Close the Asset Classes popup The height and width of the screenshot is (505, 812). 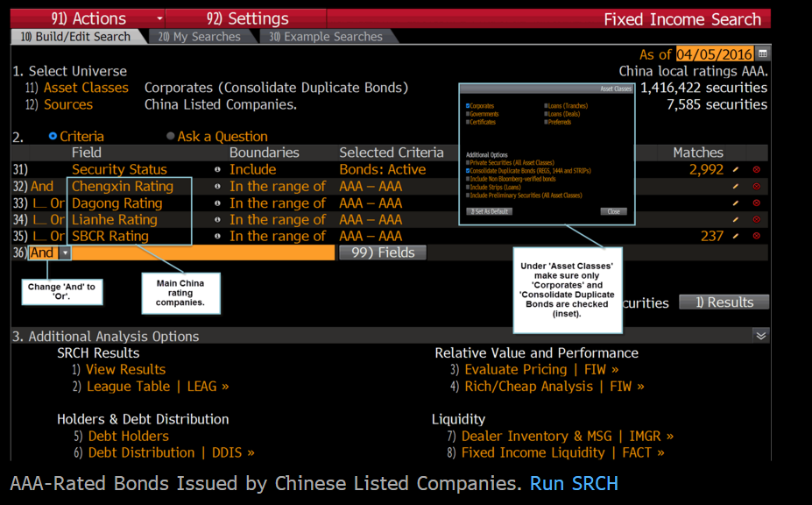pyautogui.click(x=614, y=211)
